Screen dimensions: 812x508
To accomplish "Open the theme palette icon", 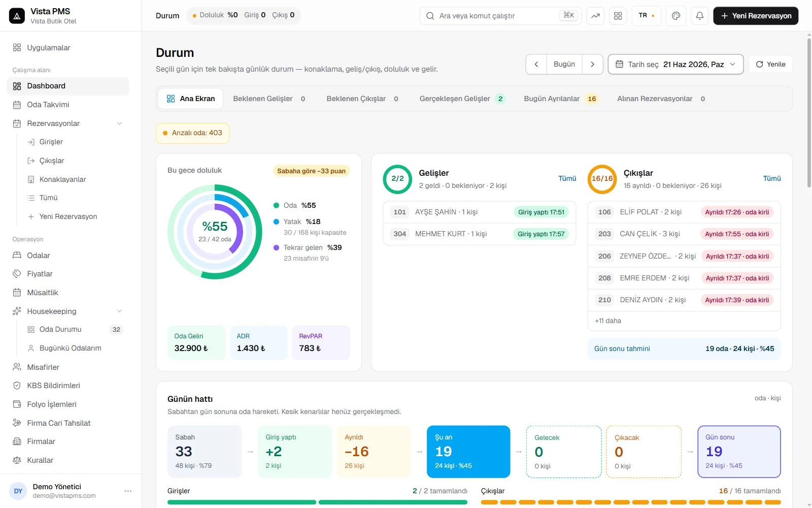I will pos(676,16).
